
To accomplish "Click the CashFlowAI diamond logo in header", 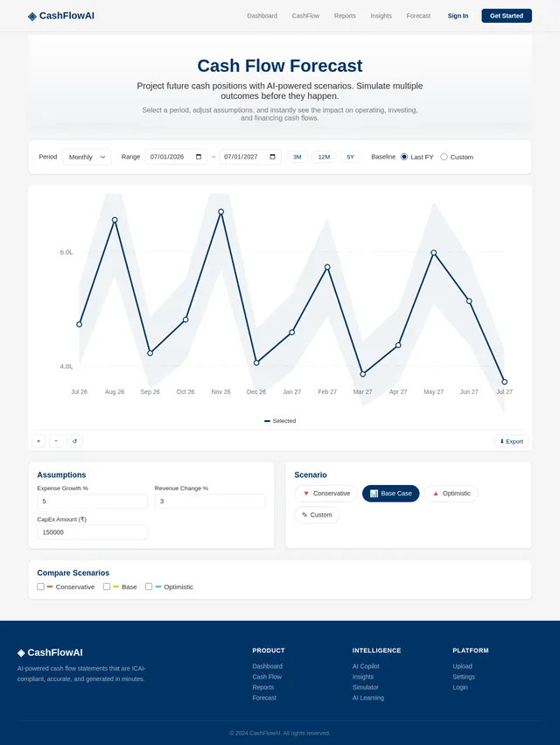I will [32, 17].
